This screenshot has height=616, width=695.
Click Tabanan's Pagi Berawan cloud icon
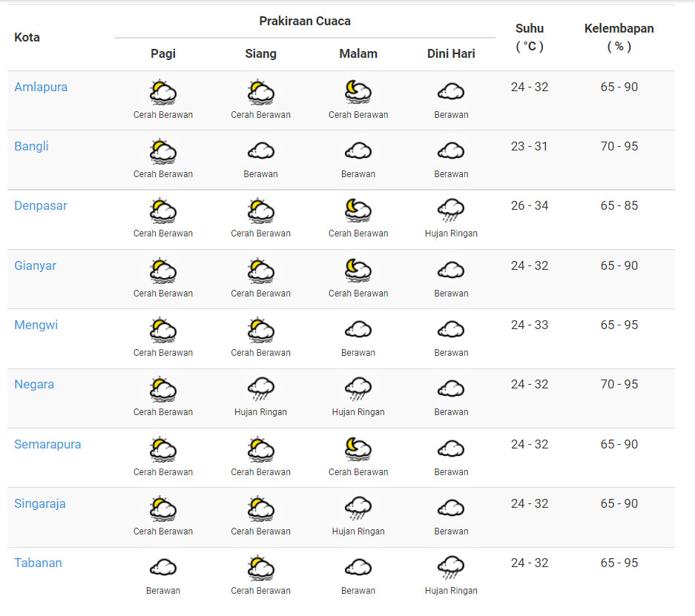[163, 568]
